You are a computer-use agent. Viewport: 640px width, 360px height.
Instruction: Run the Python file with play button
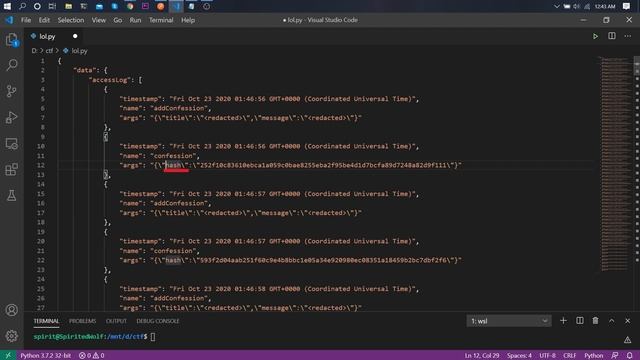click(595, 36)
